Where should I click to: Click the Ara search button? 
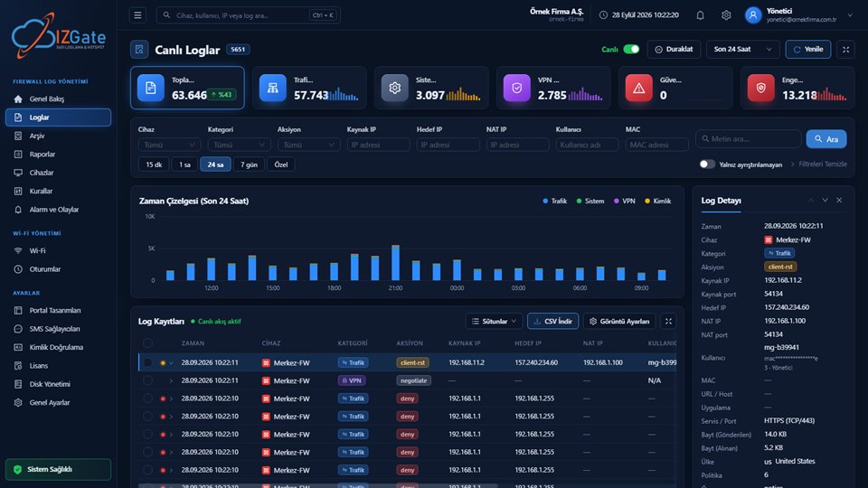click(826, 139)
